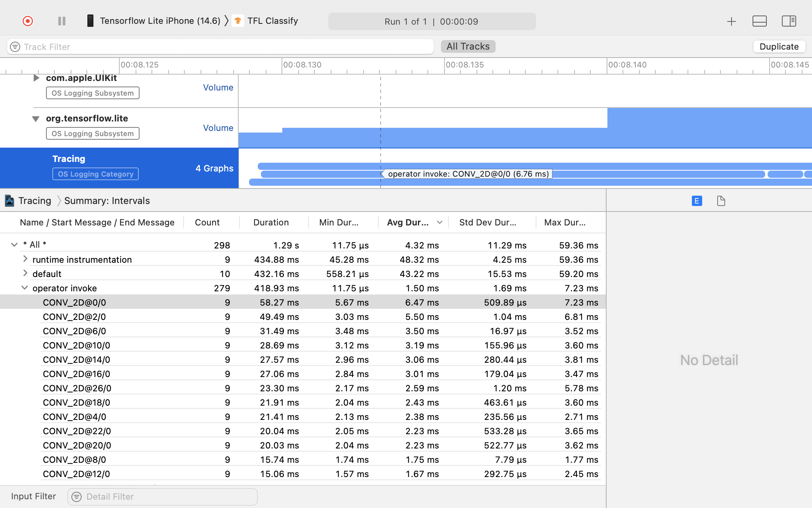Click the pause playback control
The width and height of the screenshot is (812, 508).
[x=60, y=21]
